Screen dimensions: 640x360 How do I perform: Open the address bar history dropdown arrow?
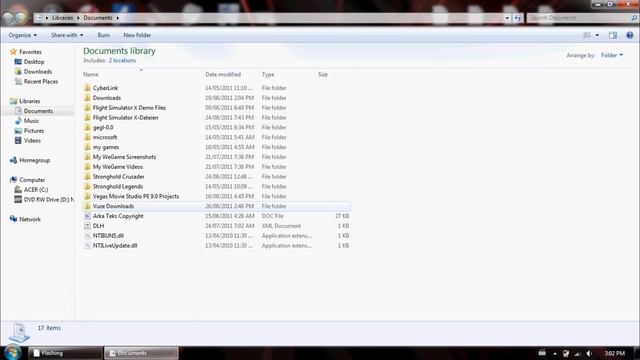pyautogui.click(x=507, y=18)
